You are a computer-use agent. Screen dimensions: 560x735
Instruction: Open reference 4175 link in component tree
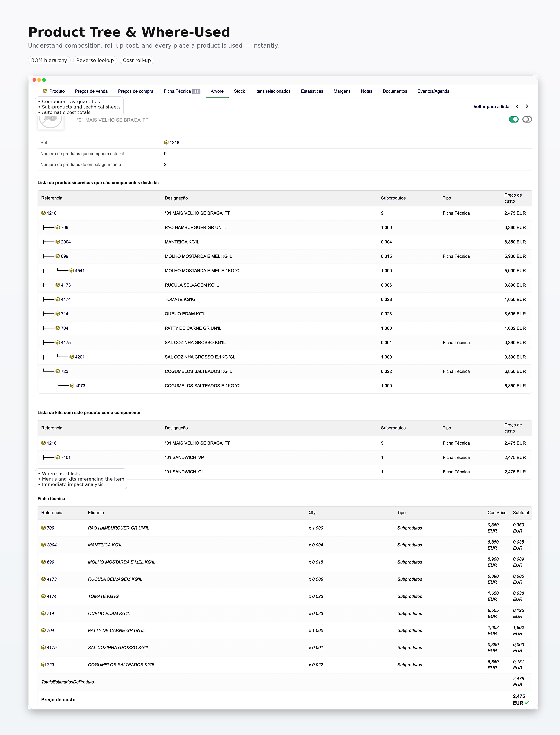click(x=66, y=342)
